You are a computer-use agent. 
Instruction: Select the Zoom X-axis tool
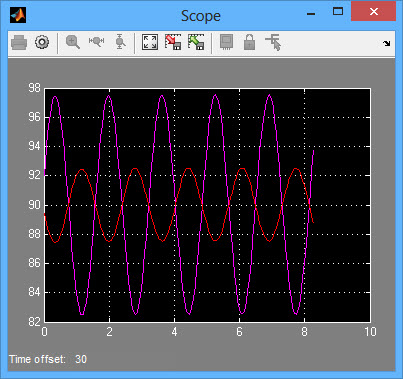point(96,41)
